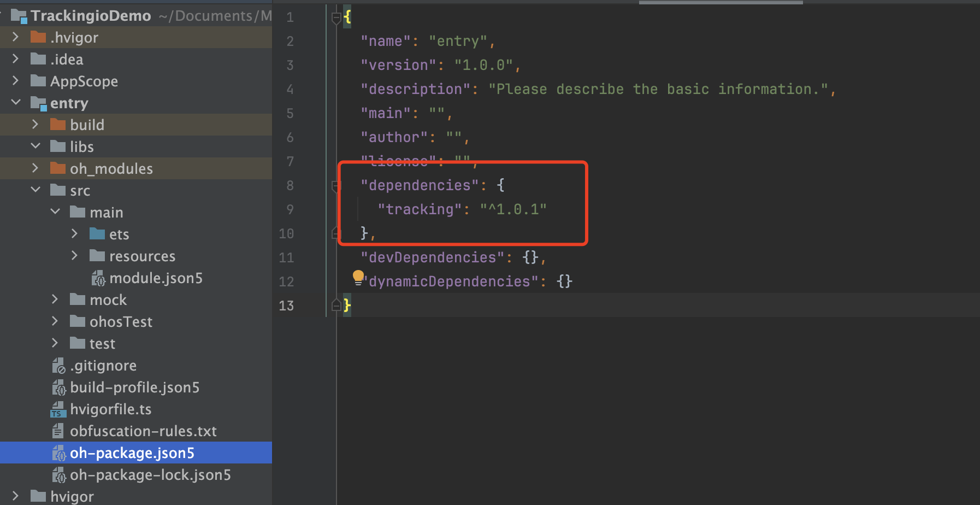The image size is (980, 505).
Task: Click the lightbulb quick-fix icon on line 12
Action: [358, 278]
